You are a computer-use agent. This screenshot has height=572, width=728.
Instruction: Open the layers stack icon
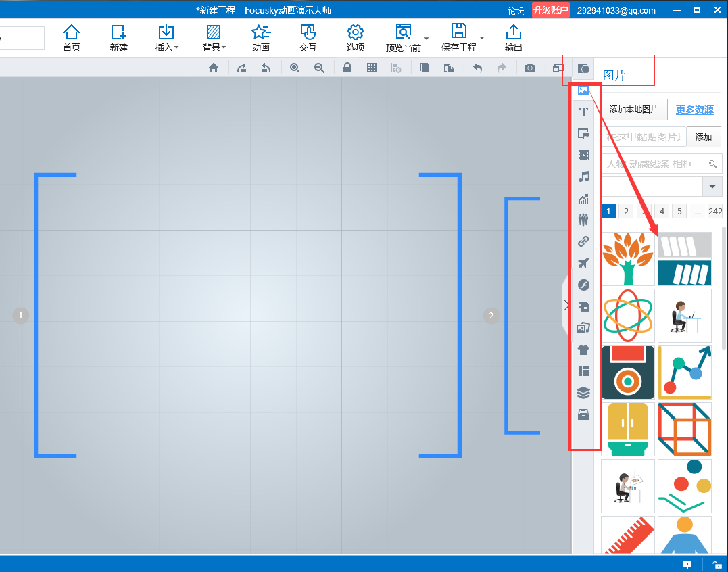tap(583, 393)
